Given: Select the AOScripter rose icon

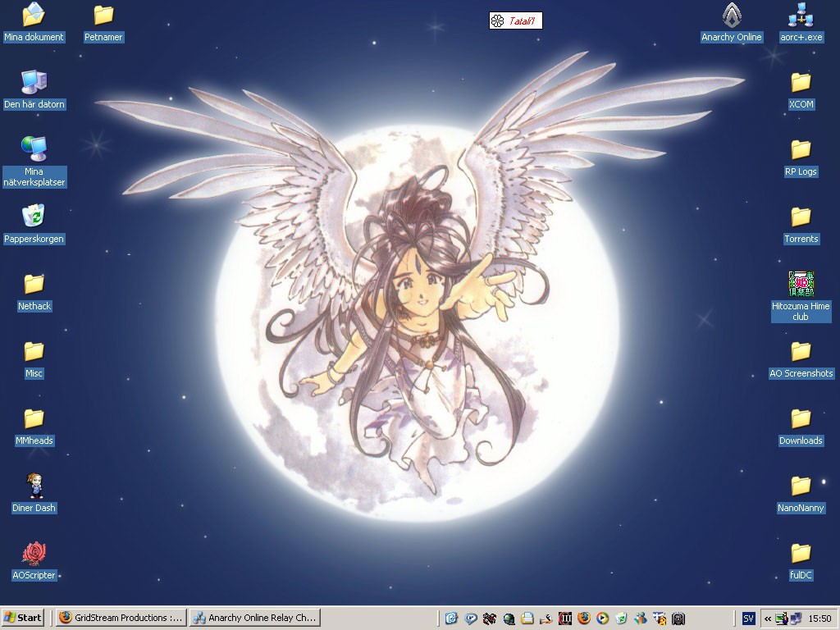Looking at the screenshot, I should (x=34, y=554).
